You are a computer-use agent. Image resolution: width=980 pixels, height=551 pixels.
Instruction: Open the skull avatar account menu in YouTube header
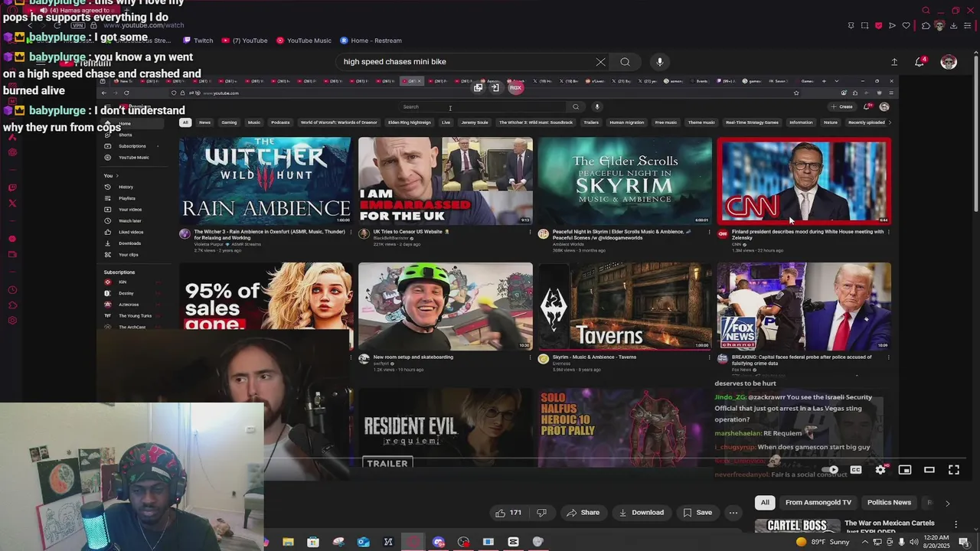pos(949,62)
